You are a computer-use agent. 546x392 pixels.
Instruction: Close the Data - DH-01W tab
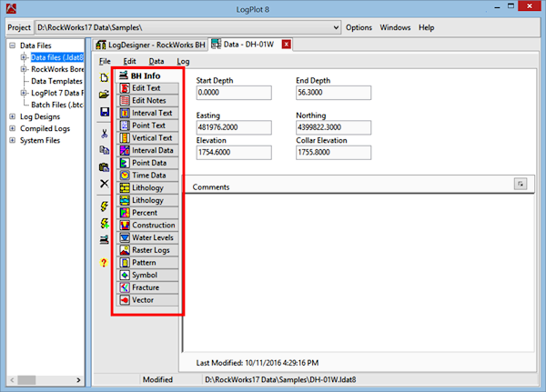(x=287, y=44)
